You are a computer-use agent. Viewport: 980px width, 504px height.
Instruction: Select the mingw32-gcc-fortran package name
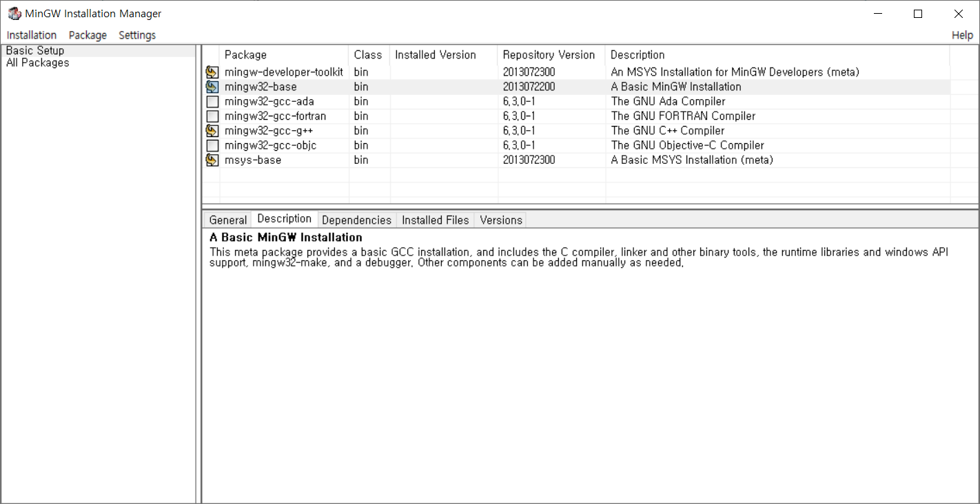click(x=276, y=116)
